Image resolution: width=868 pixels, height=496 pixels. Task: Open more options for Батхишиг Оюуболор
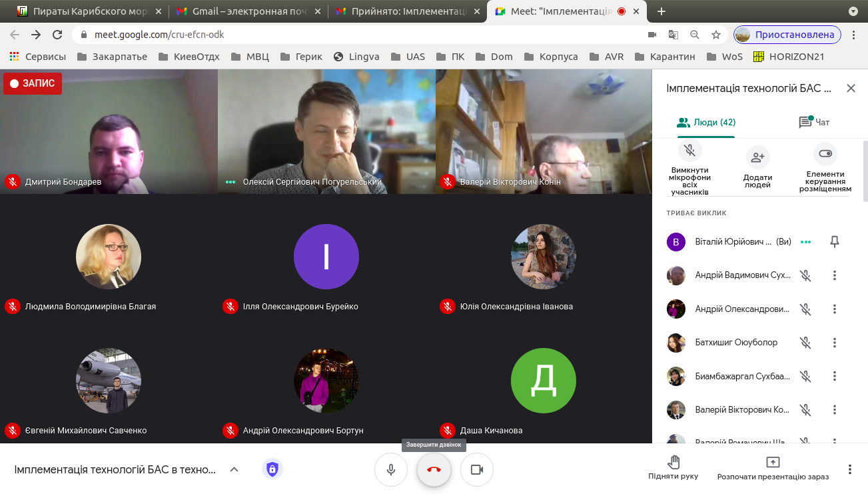pyautogui.click(x=835, y=343)
